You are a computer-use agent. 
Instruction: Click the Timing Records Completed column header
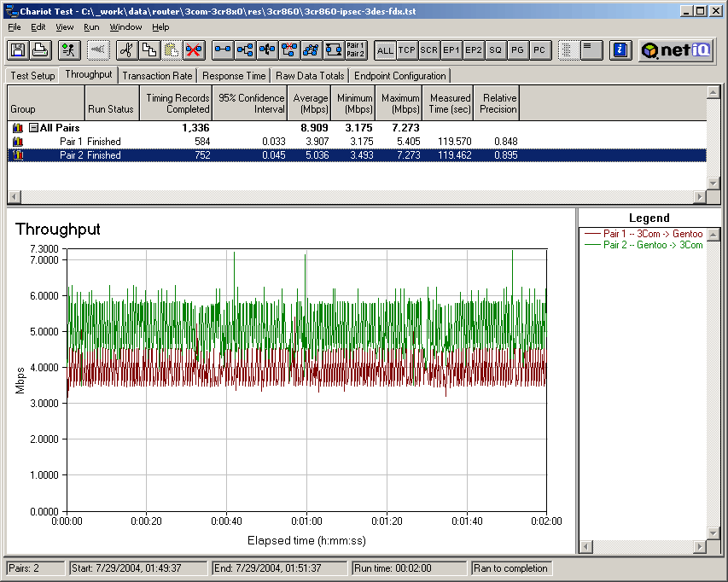pos(177,104)
